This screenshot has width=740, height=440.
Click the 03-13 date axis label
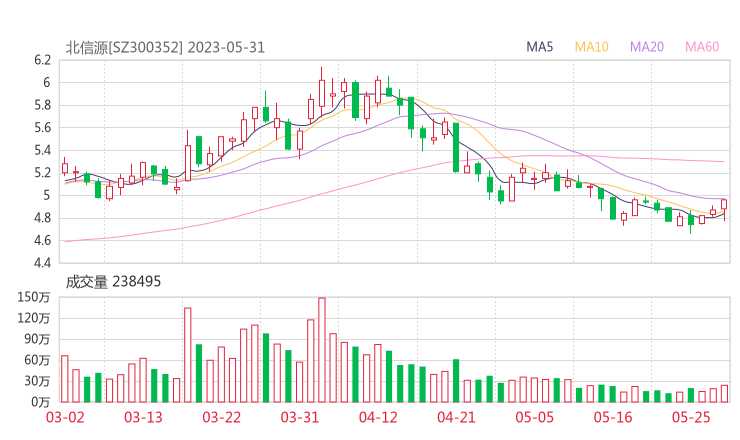(x=143, y=417)
